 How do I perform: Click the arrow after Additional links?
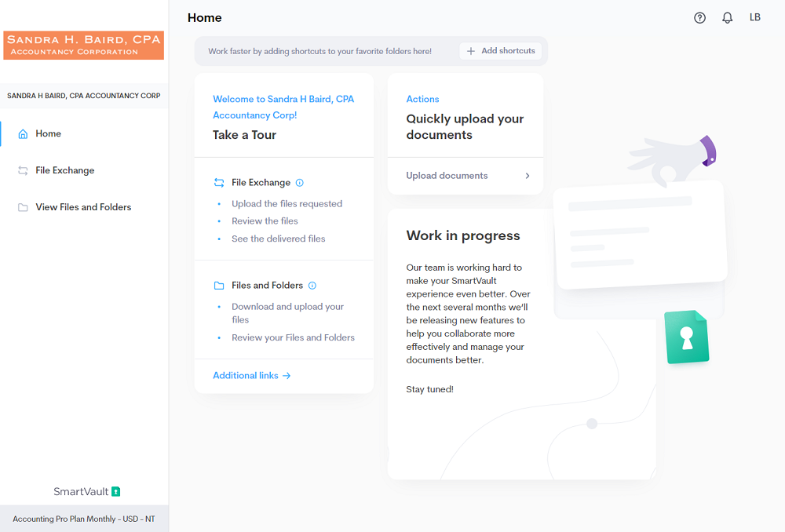(x=287, y=375)
